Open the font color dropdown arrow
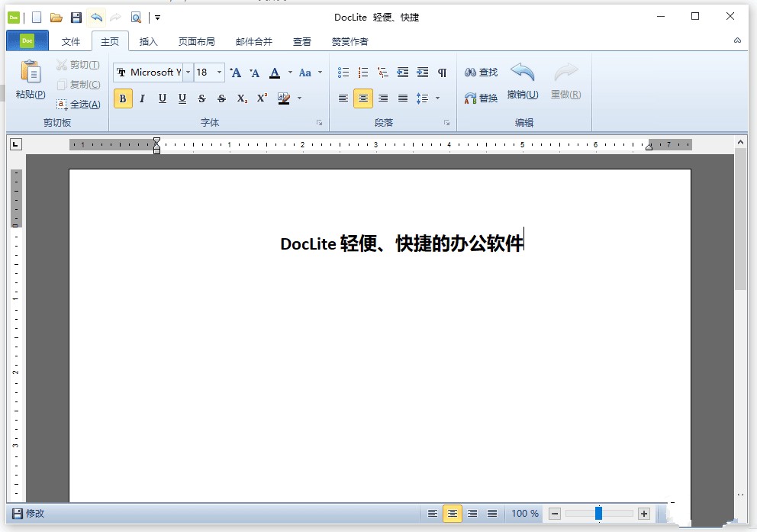 point(290,73)
